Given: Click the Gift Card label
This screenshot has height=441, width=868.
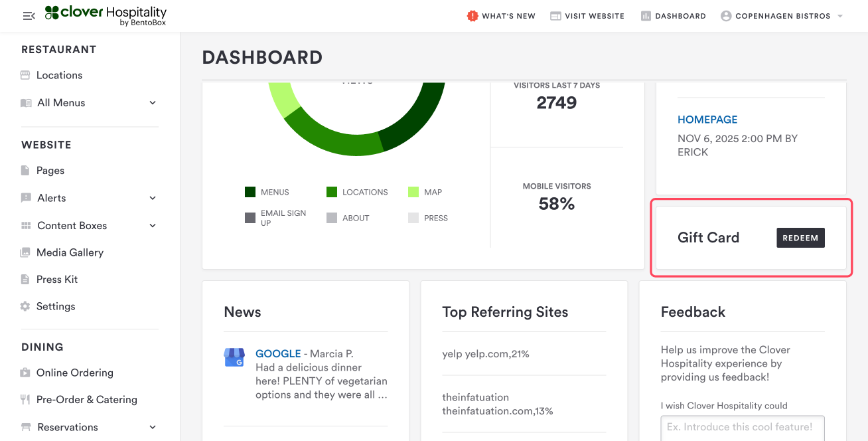Looking at the screenshot, I should tap(708, 238).
